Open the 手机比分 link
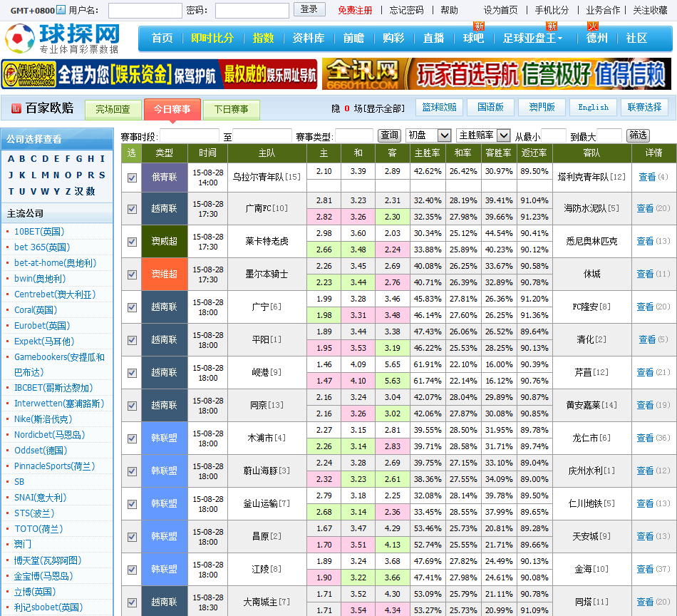This screenshot has width=677, height=616. point(552,11)
